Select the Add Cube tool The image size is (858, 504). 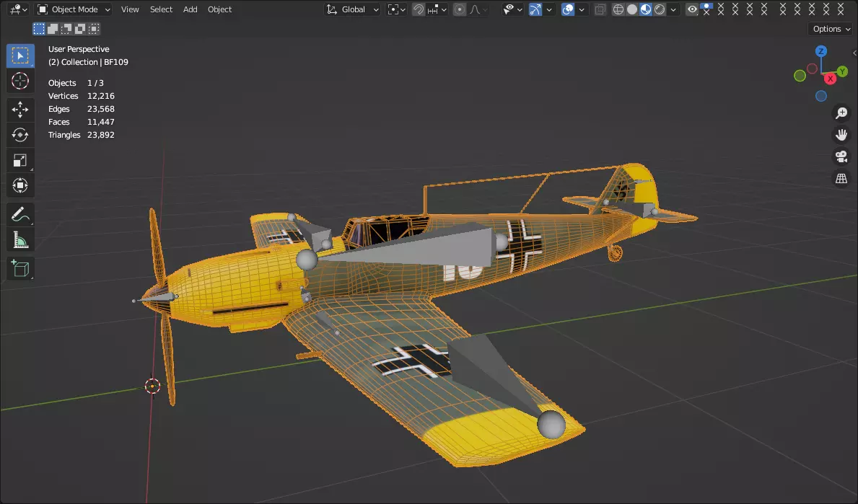coord(20,268)
